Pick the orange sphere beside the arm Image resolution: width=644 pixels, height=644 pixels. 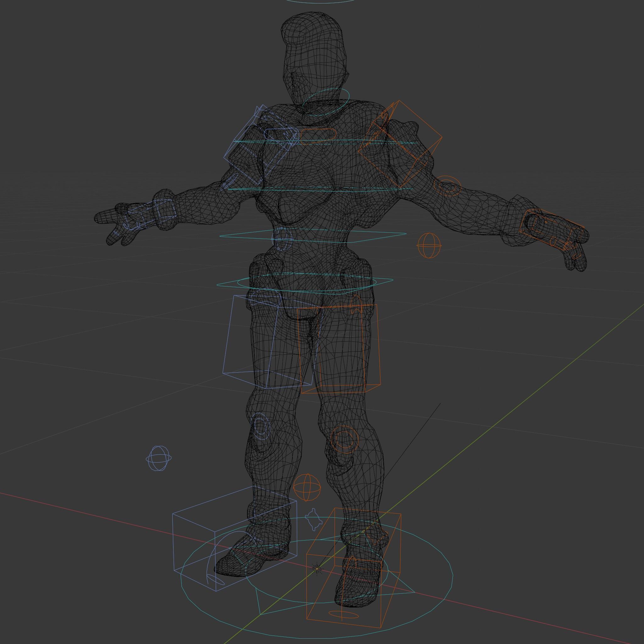coord(429,245)
